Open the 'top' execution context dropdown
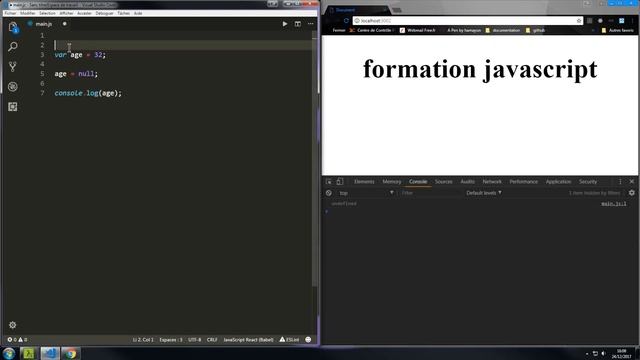The width and height of the screenshot is (640, 360). tap(366, 193)
